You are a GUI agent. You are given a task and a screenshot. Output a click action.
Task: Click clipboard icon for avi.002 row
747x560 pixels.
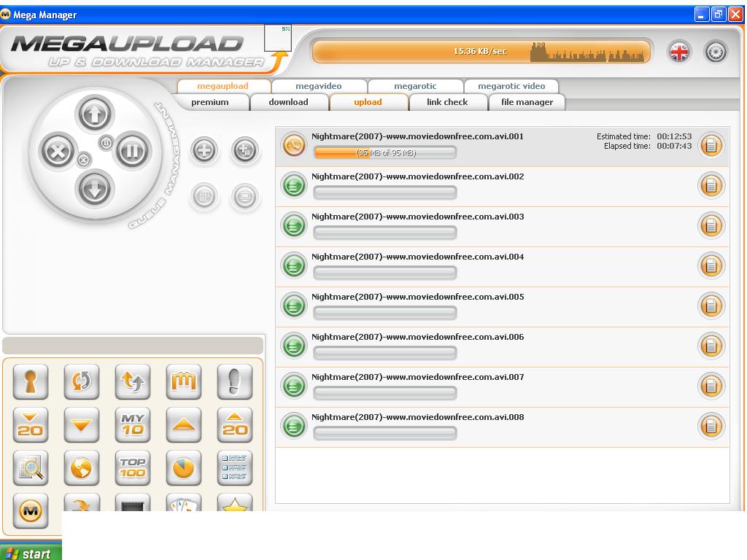click(x=711, y=185)
